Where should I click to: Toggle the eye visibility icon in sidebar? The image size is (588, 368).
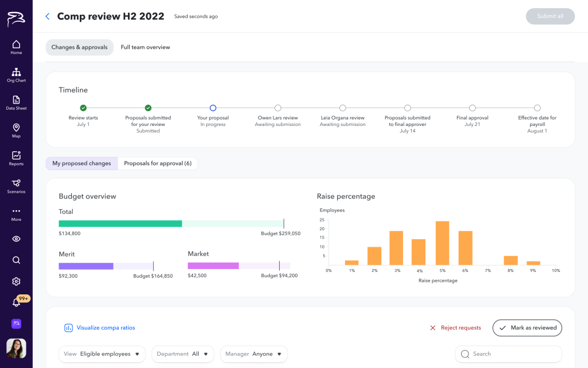pos(16,239)
